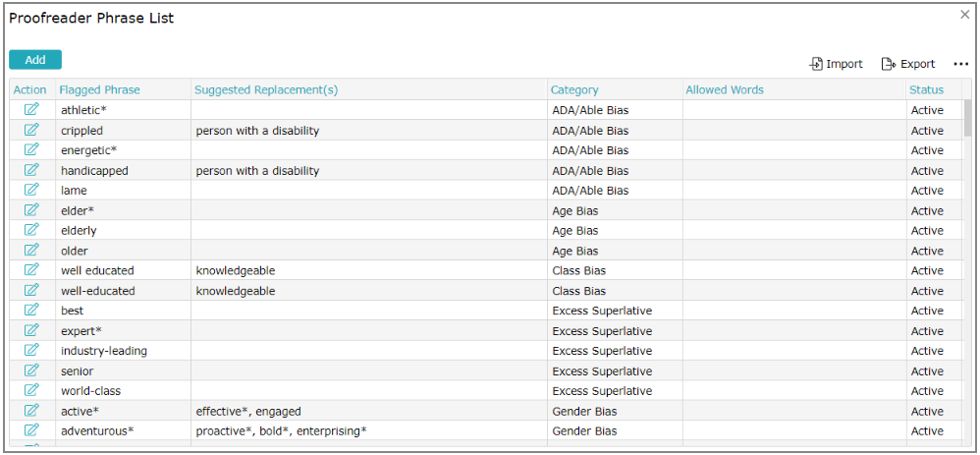Open edit icon for 'crippled' entry
The image size is (980, 455).
coord(31,130)
